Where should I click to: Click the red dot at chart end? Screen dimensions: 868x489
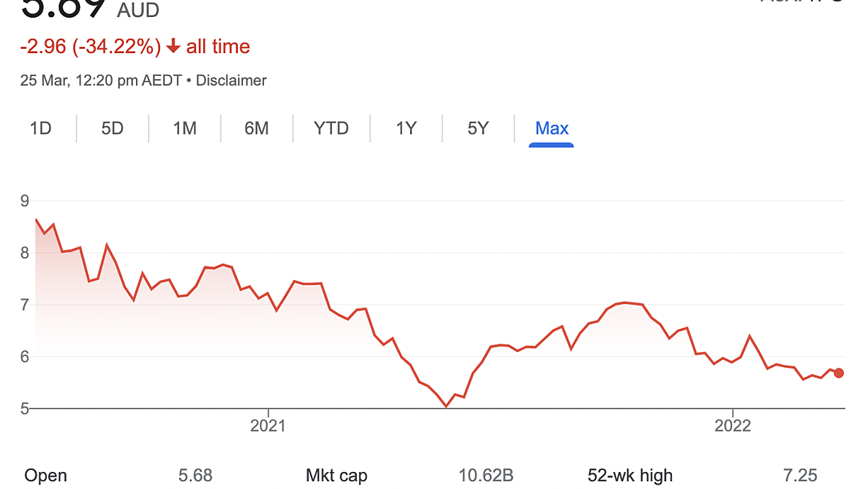tap(839, 373)
